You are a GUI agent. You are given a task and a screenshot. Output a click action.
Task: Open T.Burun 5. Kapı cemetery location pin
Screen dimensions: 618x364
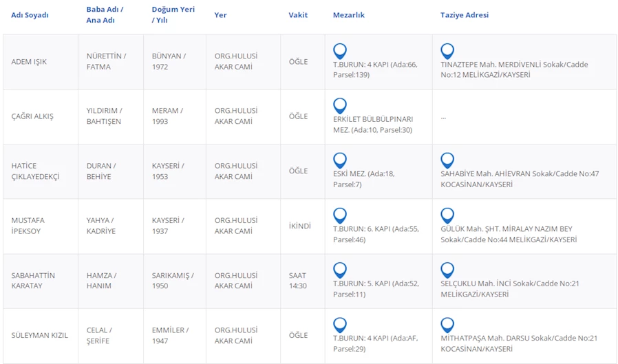(x=340, y=270)
